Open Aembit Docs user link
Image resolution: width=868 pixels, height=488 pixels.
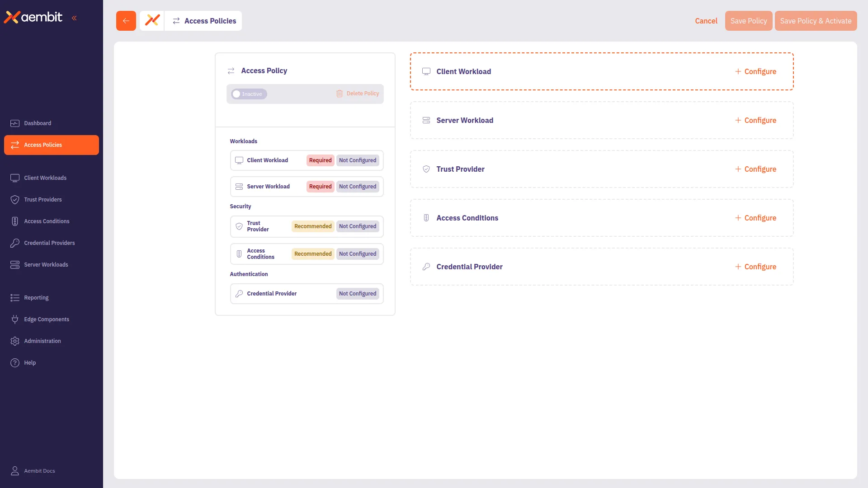coord(39,471)
